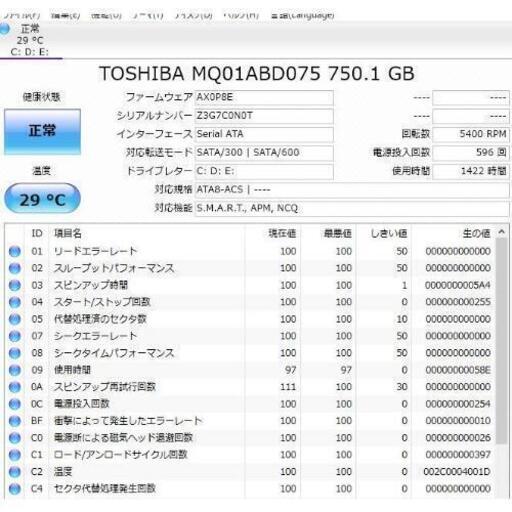Click the blue 正常 health status button
Image resolution: width=512 pixels, height=512 pixels.
pos(42,132)
